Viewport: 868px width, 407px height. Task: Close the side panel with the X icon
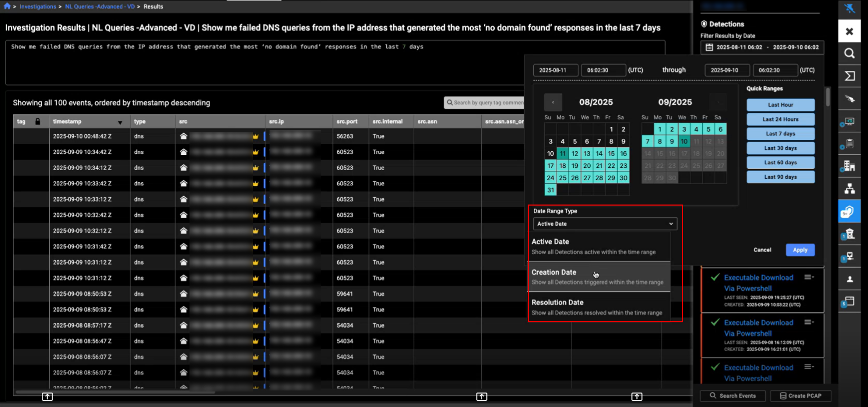point(849,32)
